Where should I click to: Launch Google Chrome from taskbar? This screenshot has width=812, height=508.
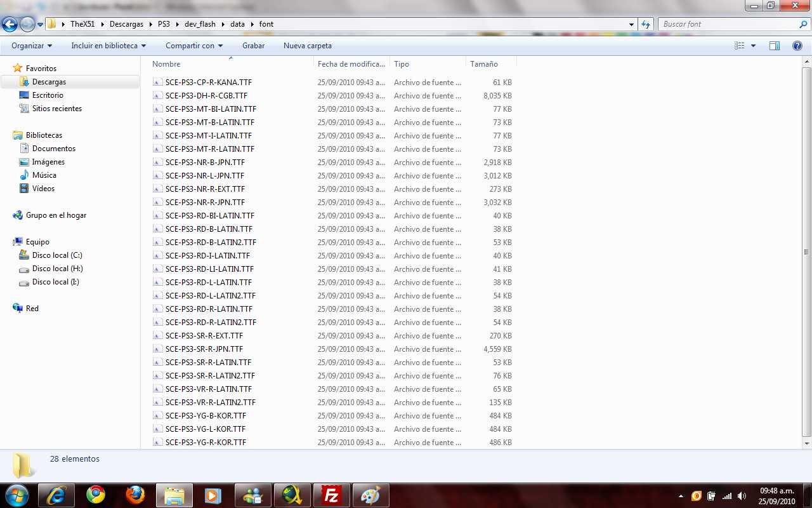pyautogui.click(x=96, y=495)
